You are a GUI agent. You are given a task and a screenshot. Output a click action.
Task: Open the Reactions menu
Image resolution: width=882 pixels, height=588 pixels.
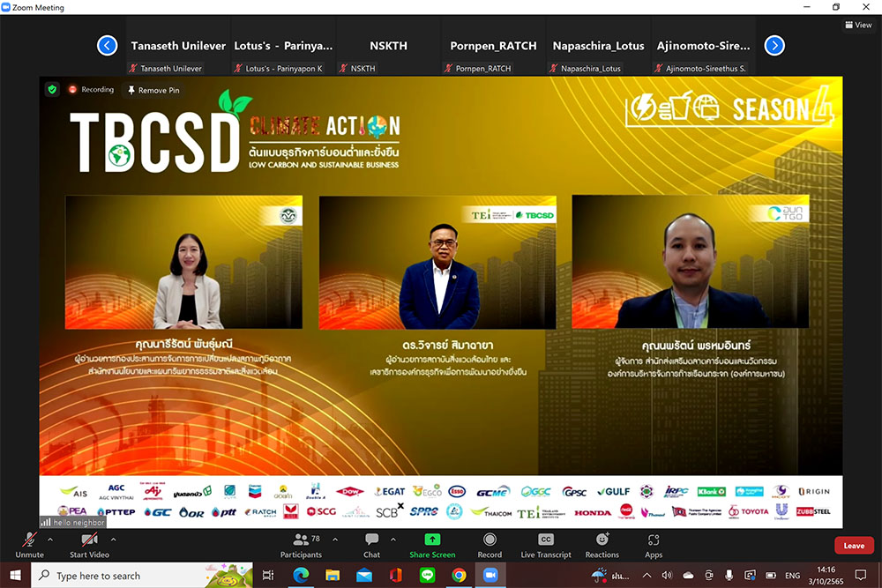click(602, 546)
